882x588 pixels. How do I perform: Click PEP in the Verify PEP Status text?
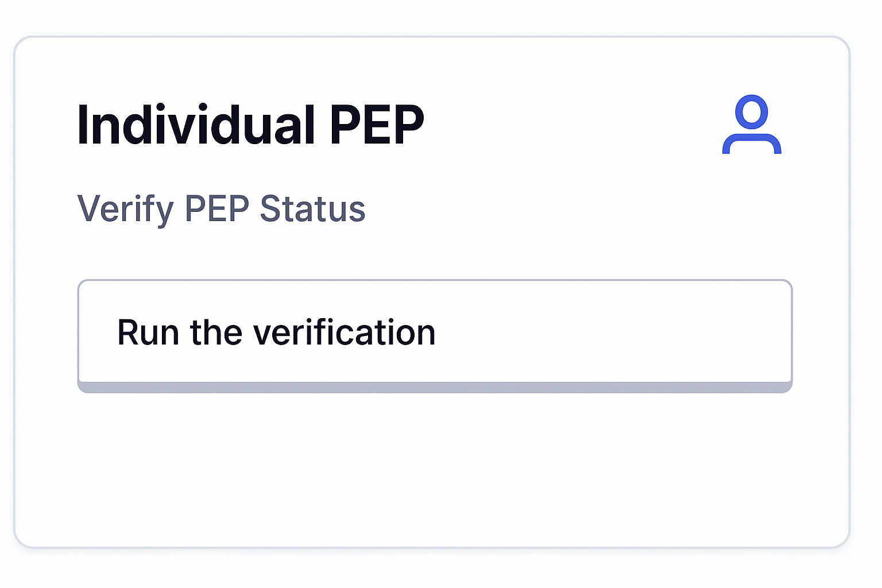(x=216, y=208)
